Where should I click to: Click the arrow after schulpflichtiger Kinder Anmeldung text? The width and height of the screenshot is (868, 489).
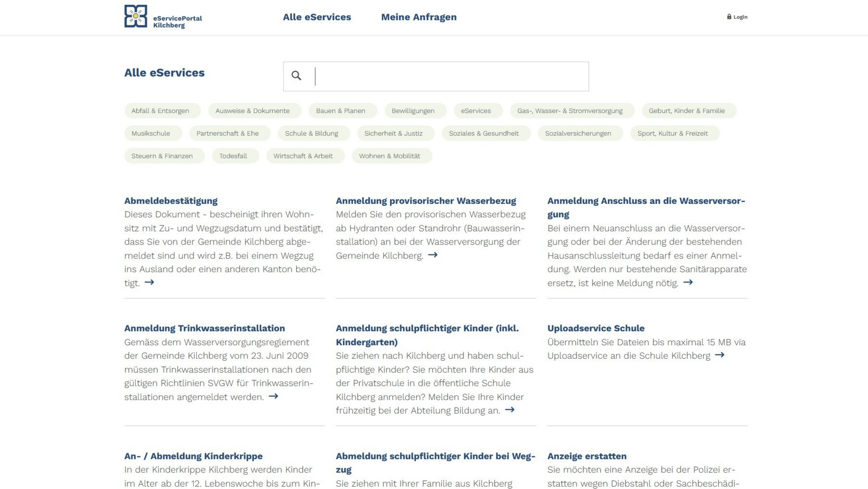click(x=510, y=410)
